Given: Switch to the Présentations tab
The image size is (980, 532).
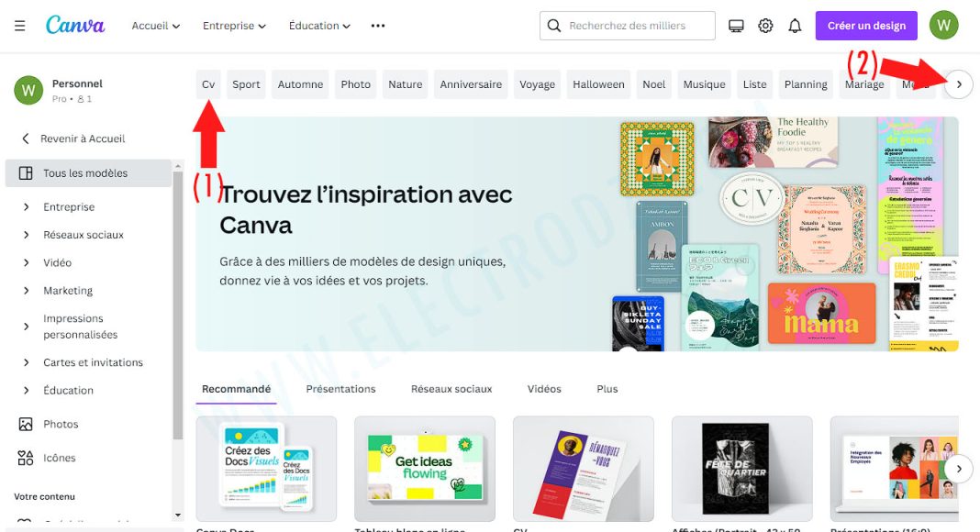Looking at the screenshot, I should (340, 389).
